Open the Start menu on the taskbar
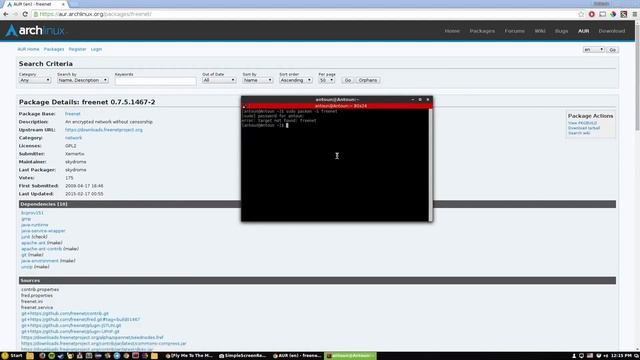The image size is (640, 360). pos(12,356)
